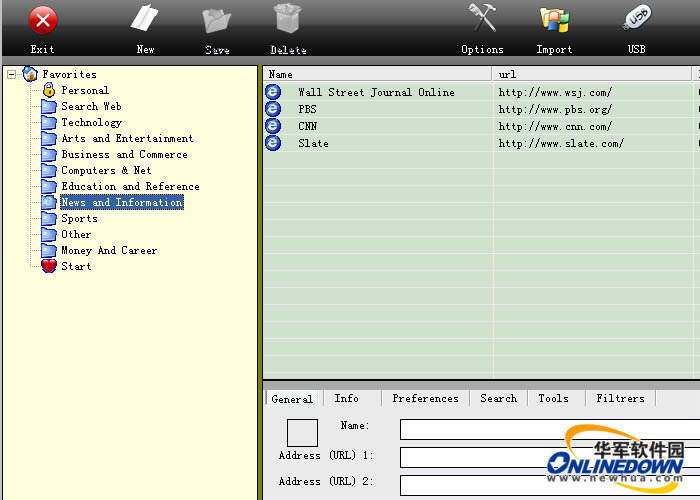700x500 pixels.
Task: Select the Sports tree item
Action: (x=79, y=218)
